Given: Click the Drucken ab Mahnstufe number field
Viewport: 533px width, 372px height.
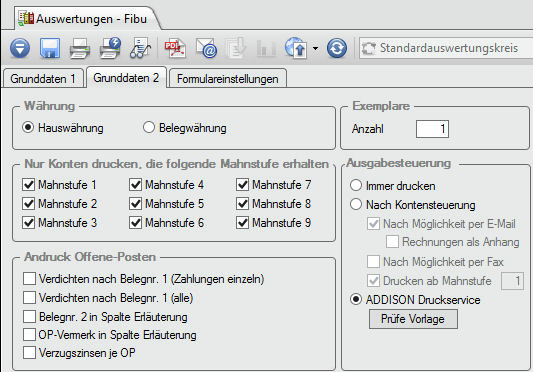Looking at the screenshot, I should pyautogui.click(x=512, y=281).
